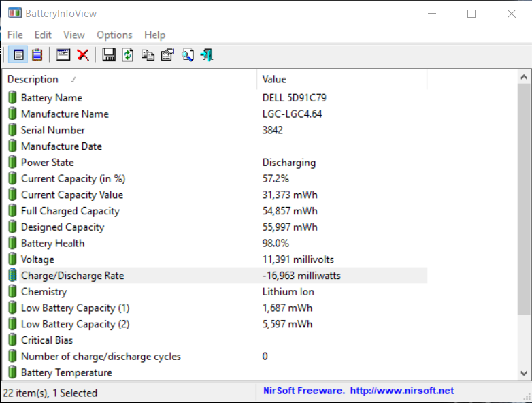Click scrollbar down arrow
532x403 pixels.
524,373
